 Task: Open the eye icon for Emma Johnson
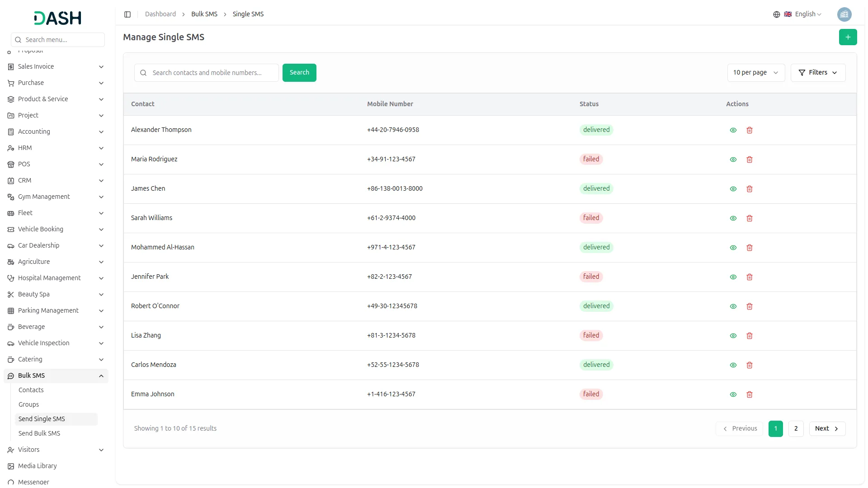733,394
